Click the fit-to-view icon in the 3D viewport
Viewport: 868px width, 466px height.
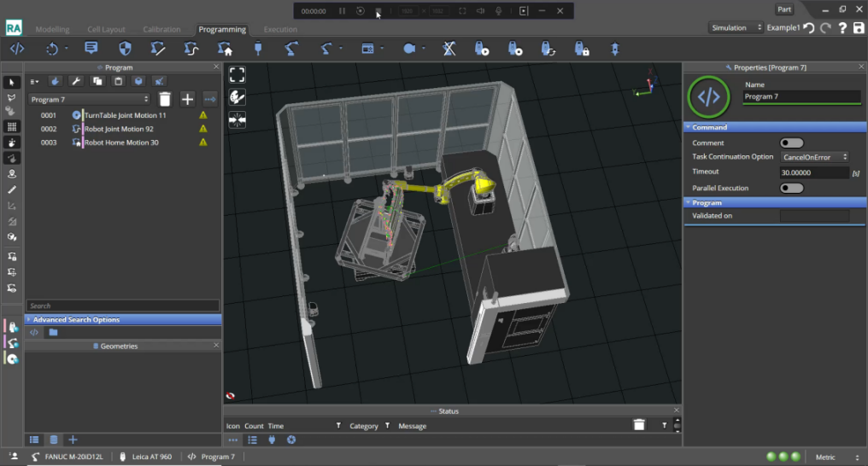237,75
